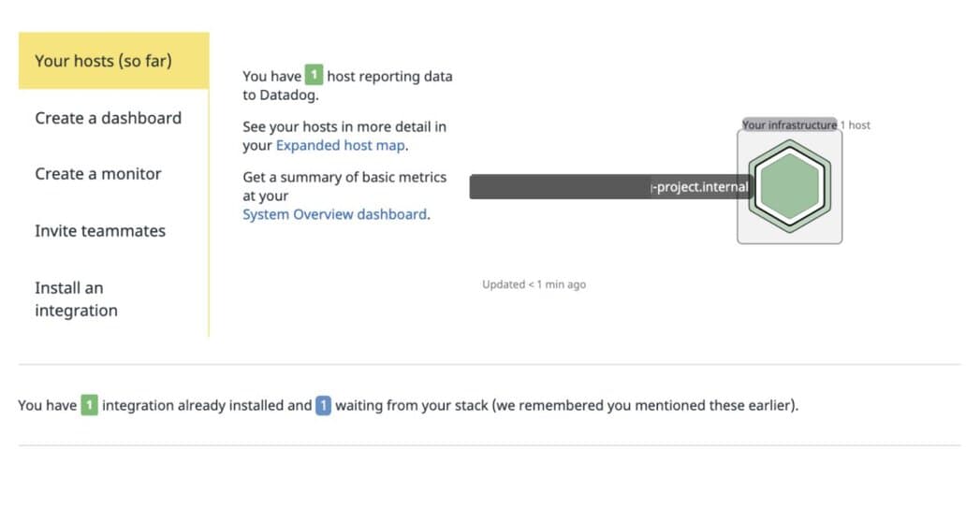Open the "Create a dashboard" tab
980x522 pixels.
pyautogui.click(x=108, y=118)
